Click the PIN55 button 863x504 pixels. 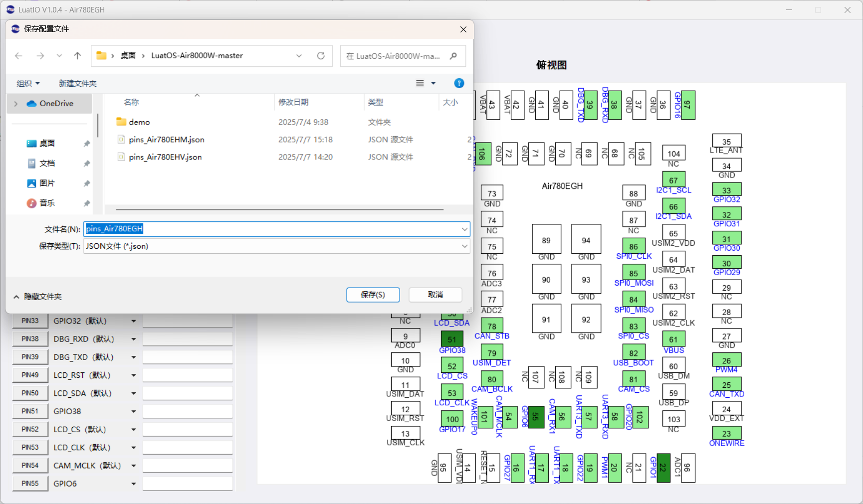pos(30,483)
